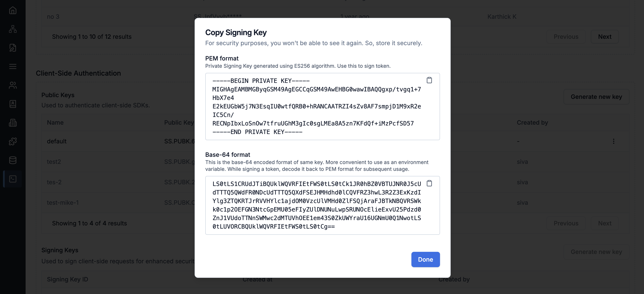
Task: Click the Done button
Action: coord(425,259)
